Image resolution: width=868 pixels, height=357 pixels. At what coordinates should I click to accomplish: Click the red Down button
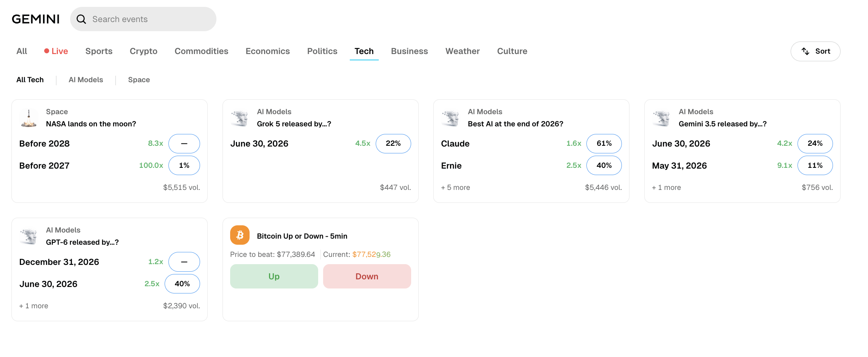367,276
